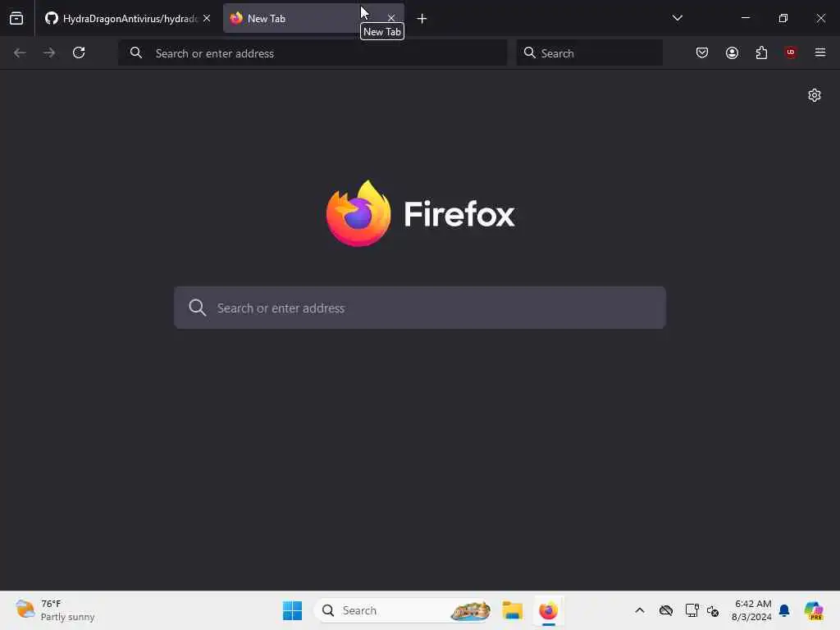Open the Extensions puzzle icon
840x630 pixels.
[x=761, y=52]
